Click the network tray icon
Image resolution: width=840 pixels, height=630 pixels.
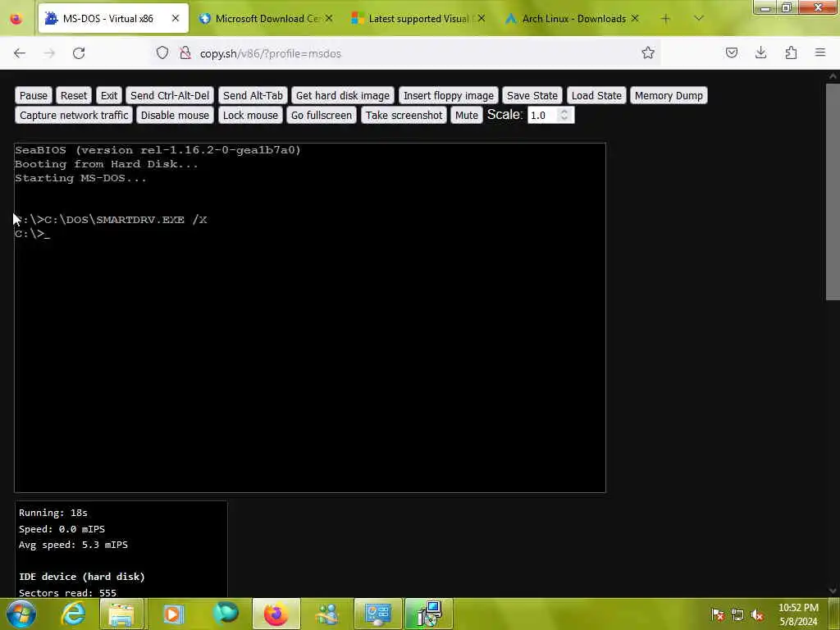pos(737,614)
